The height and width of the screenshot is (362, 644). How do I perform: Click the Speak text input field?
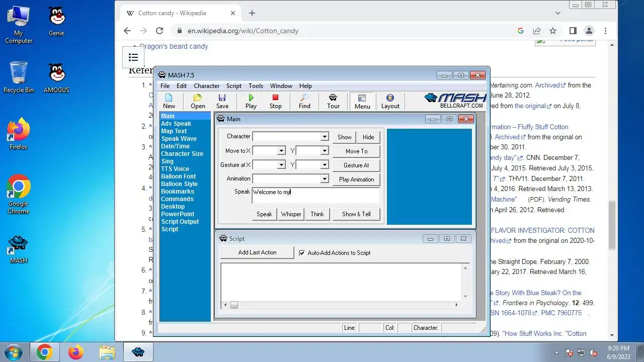point(315,196)
